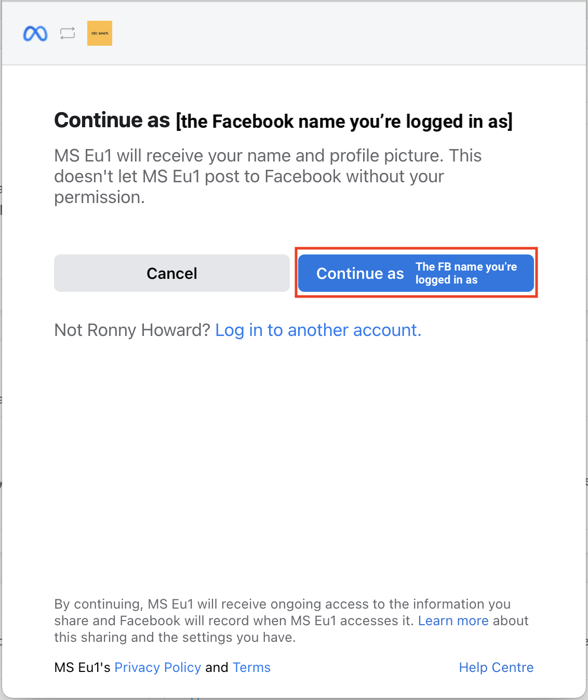
Task: Click the blue Meta infinity logo
Action: click(35, 34)
